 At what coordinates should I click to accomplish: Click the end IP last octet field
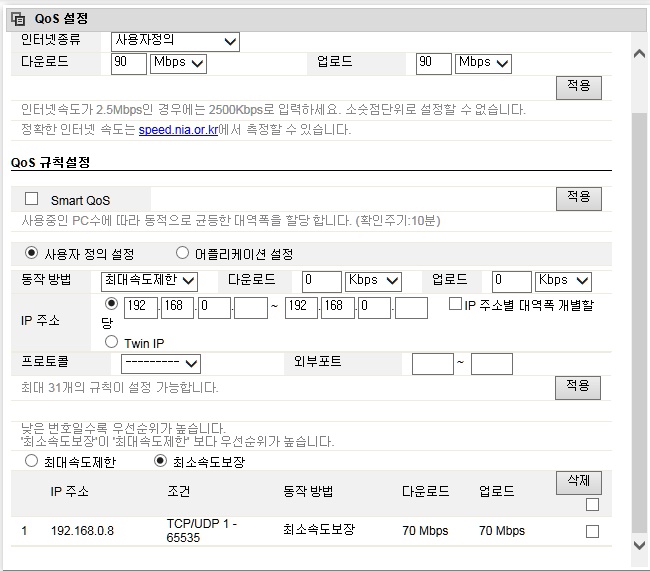[411, 308]
